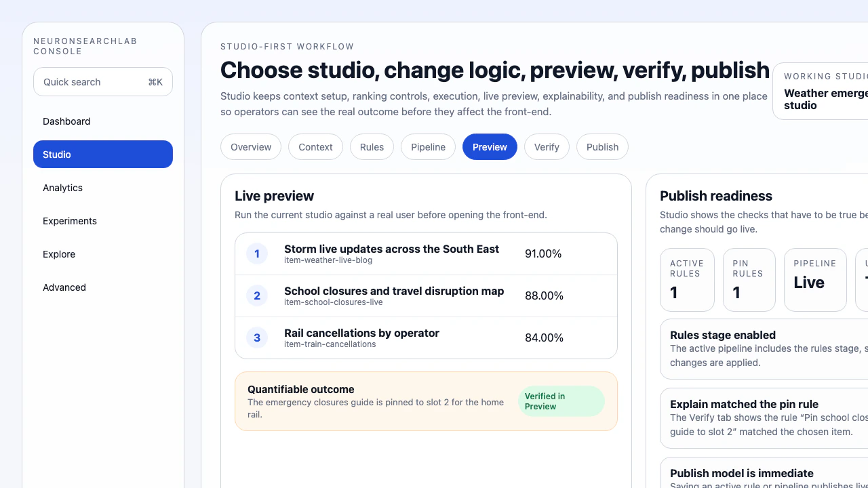Screen dimensions: 868x488
Task: Click the Pipeline Live status card
Action: [x=815, y=279]
